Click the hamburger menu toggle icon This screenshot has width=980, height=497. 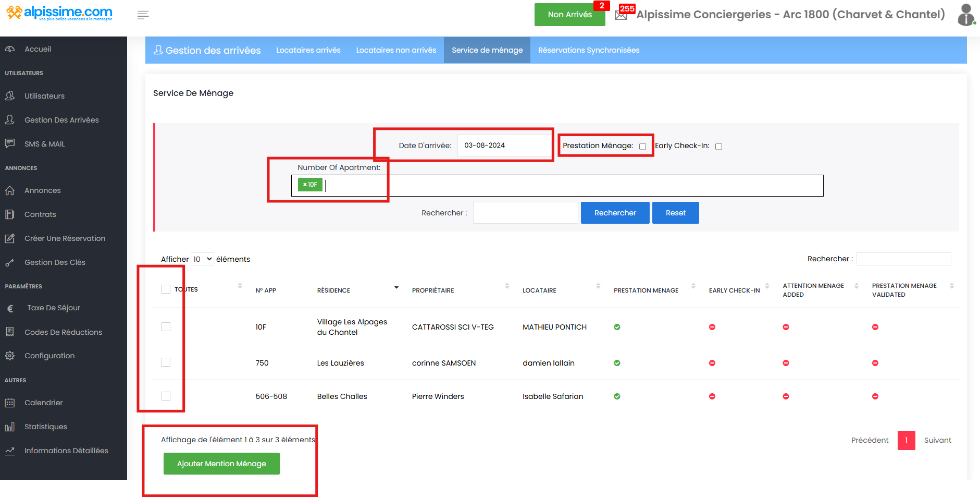click(143, 15)
